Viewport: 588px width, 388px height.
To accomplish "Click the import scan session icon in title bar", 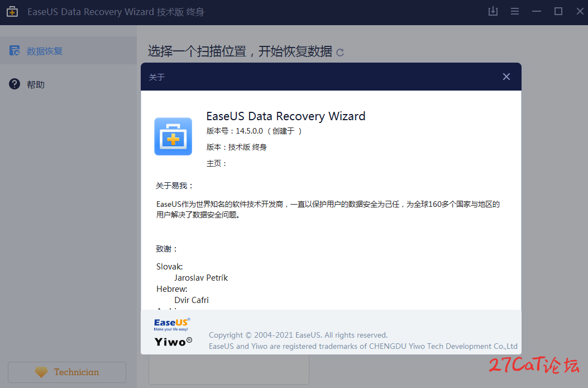I will coord(493,11).
